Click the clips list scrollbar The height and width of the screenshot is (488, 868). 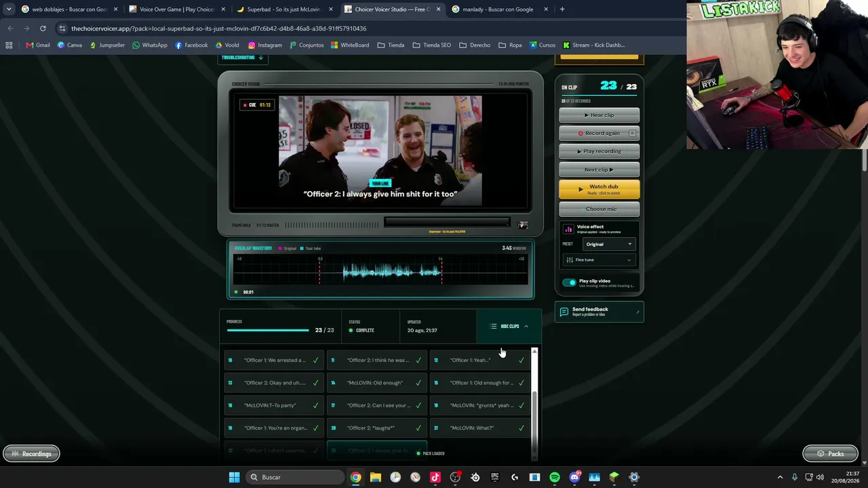click(534, 403)
